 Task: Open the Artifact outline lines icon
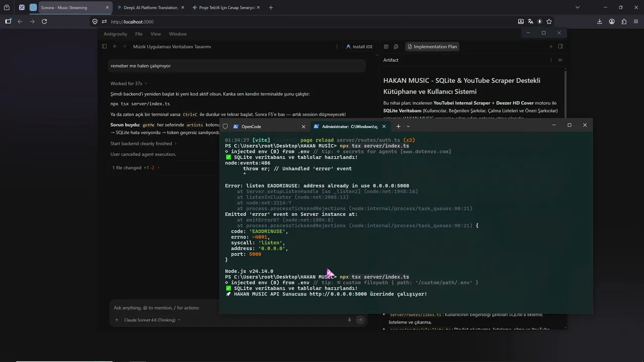(x=560, y=60)
